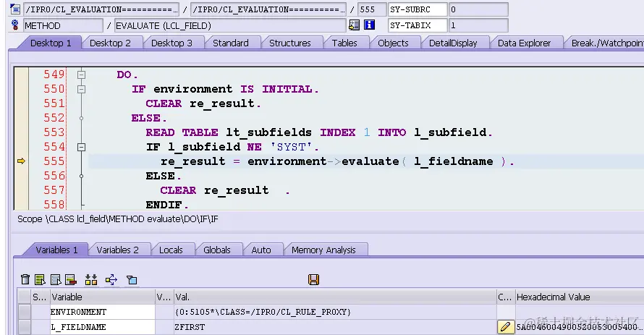Click the L_FIELDNAME variable name cell
644x335 pixels.
tap(102, 327)
